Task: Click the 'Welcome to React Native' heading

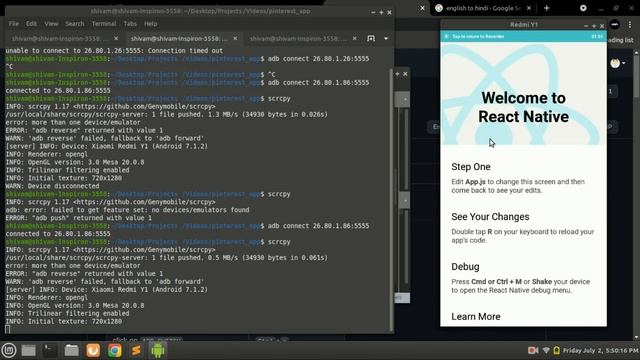Action: click(x=523, y=107)
